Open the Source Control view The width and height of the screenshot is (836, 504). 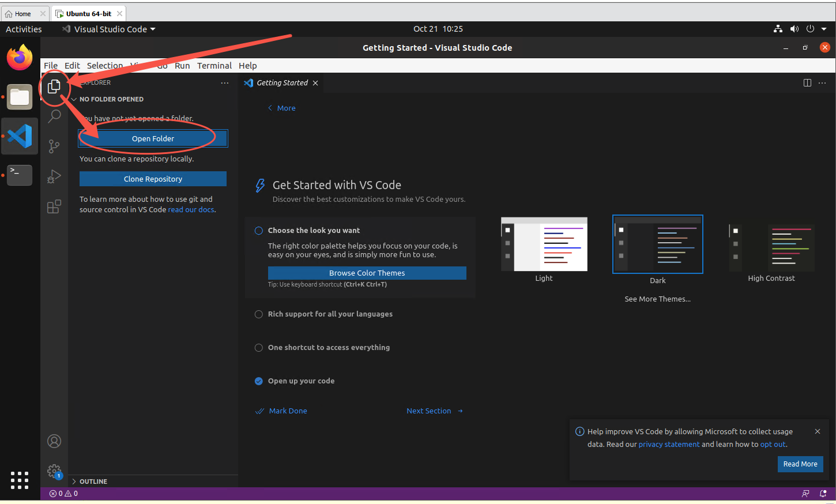54,146
